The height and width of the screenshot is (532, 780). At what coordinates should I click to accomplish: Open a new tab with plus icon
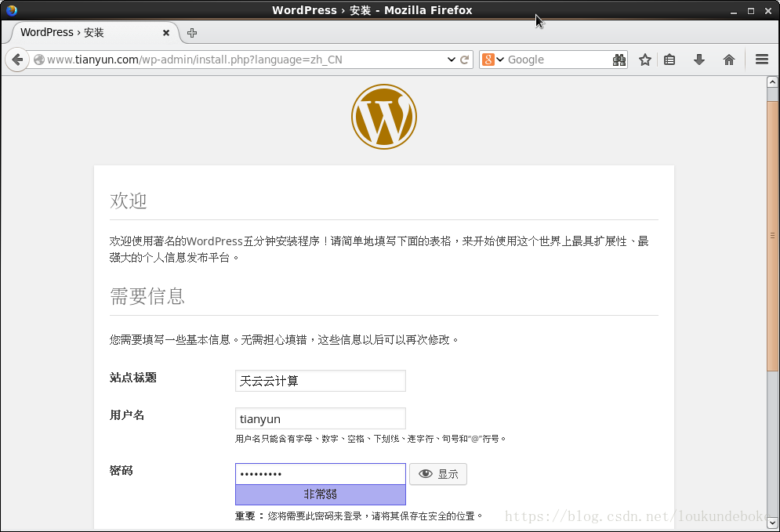click(x=192, y=33)
